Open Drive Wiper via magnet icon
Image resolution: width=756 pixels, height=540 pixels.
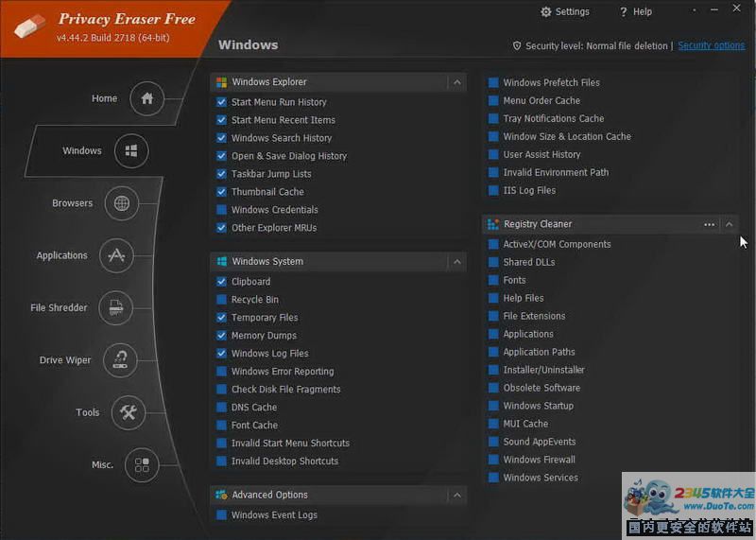(x=120, y=360)
